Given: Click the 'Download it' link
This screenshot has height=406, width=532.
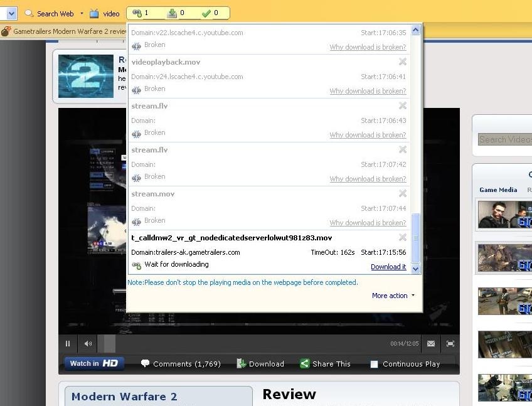Looking at the screenshot, I should (x=388, y=267).
